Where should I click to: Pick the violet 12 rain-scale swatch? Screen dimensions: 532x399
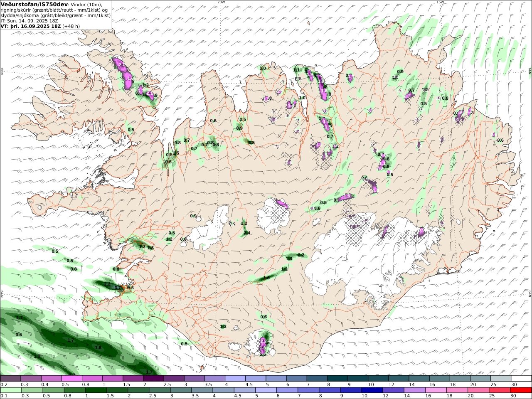pos(393,390)
